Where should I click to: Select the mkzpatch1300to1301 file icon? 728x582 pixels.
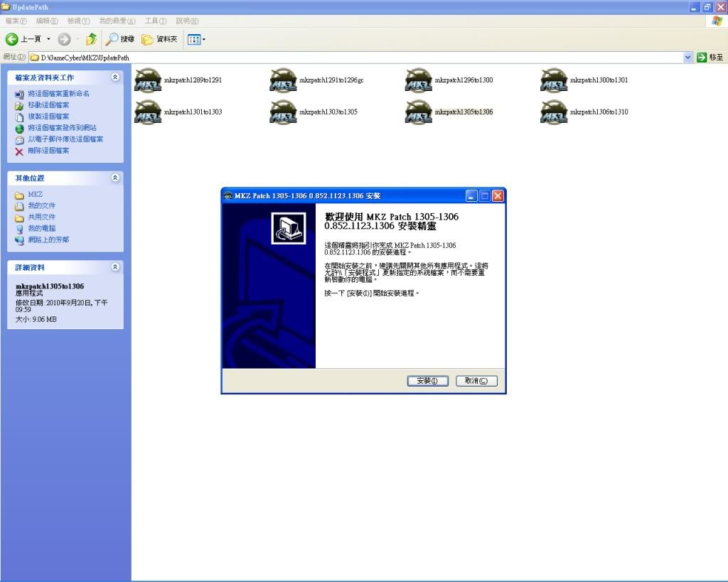click(x=554, y=80)
